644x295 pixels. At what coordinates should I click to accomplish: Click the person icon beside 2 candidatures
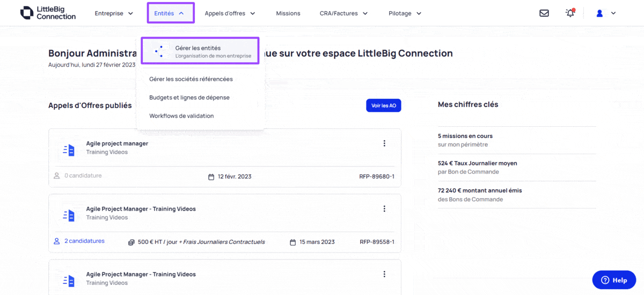point(57,241)
